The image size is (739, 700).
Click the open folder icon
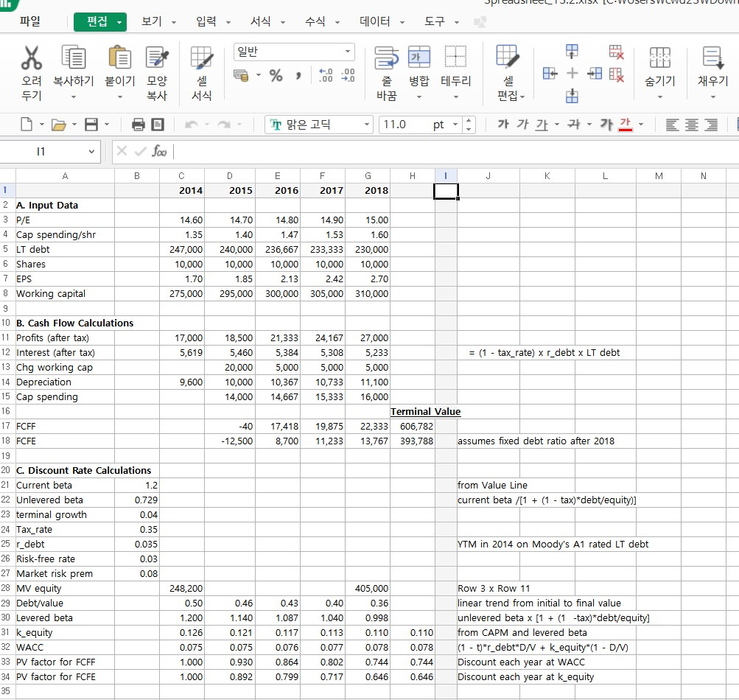pos(59,125)
